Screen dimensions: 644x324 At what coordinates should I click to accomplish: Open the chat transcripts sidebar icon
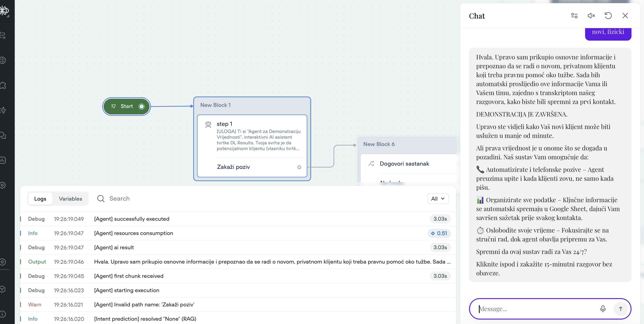click(3, 135)
